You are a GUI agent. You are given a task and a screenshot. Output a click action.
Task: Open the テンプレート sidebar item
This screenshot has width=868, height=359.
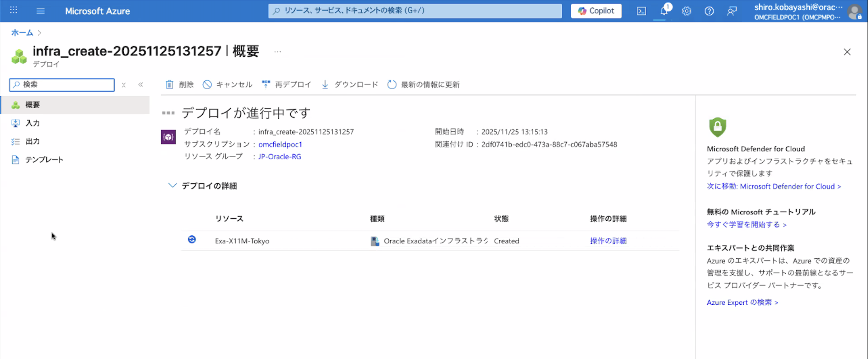(x=44, y=159)
